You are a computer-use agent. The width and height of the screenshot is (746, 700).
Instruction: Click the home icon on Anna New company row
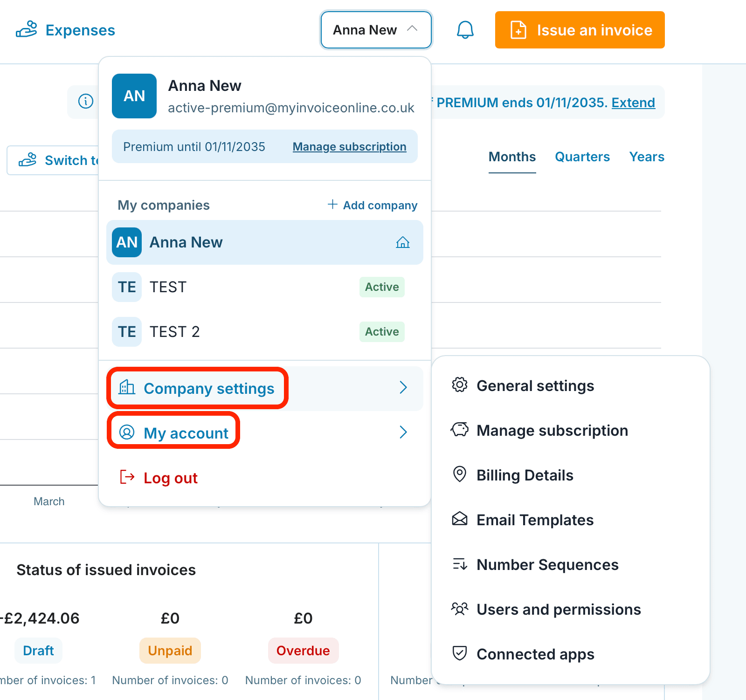point(403,242)
